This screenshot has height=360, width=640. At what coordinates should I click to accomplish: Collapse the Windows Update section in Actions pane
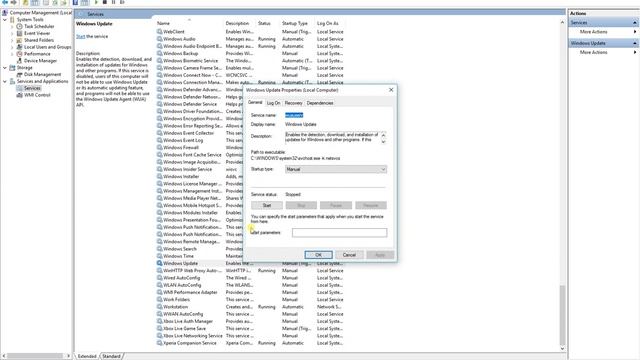[635, 43]
